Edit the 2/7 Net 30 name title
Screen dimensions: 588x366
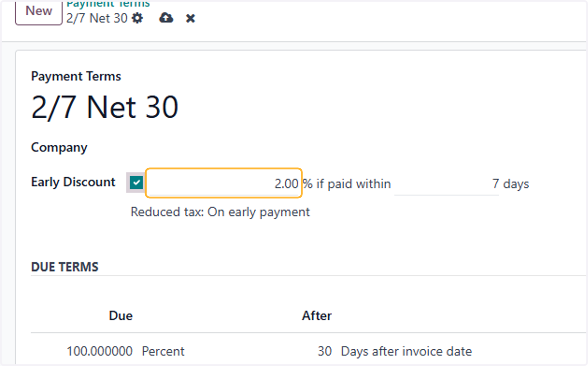[x=105, y=107]
